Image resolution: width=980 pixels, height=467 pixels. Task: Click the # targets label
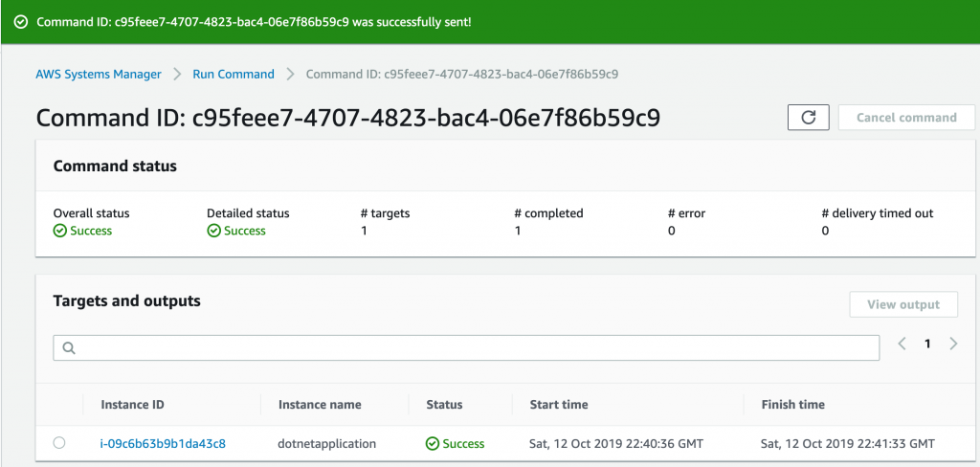385,213
